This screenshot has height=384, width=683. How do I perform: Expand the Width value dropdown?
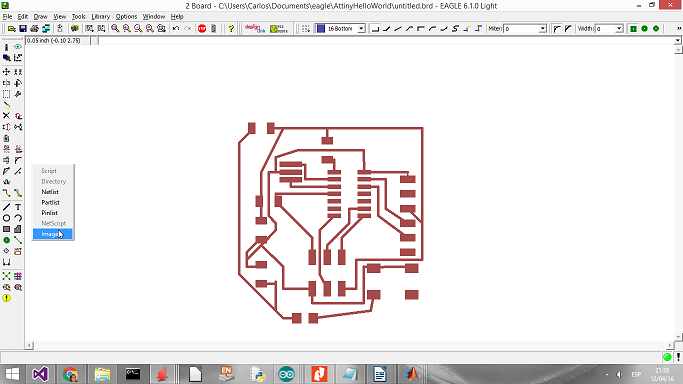619,29
